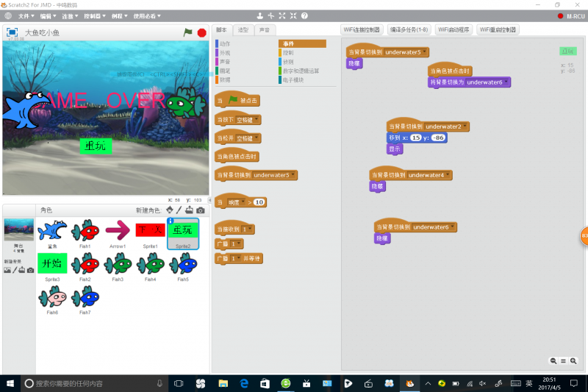
Task: Create new sprite from camera
Action: (x=201, y=210)
